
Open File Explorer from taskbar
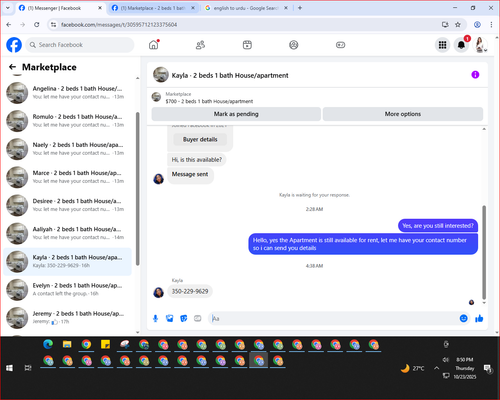[67, 344]
